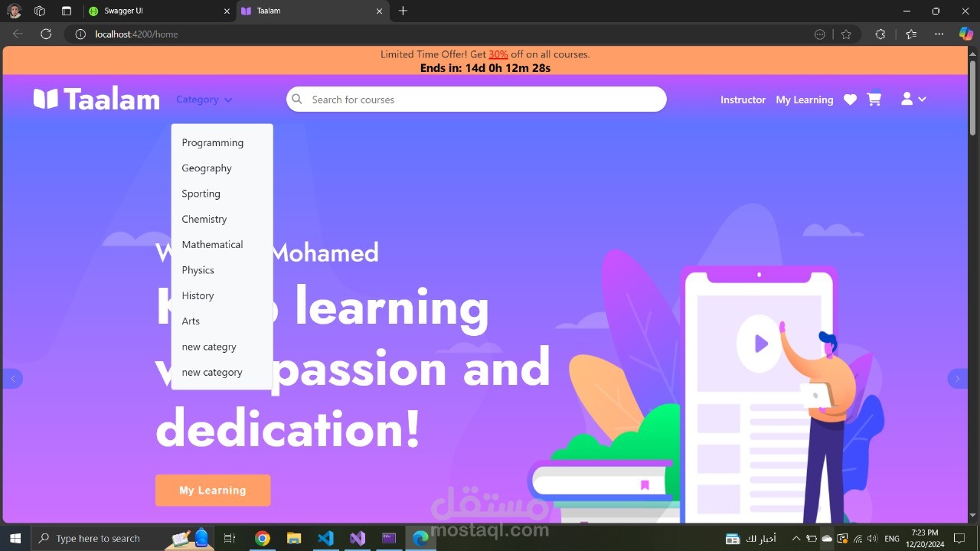Open browser extensions icon
This screenshot has width=980, height=551.
880,34
